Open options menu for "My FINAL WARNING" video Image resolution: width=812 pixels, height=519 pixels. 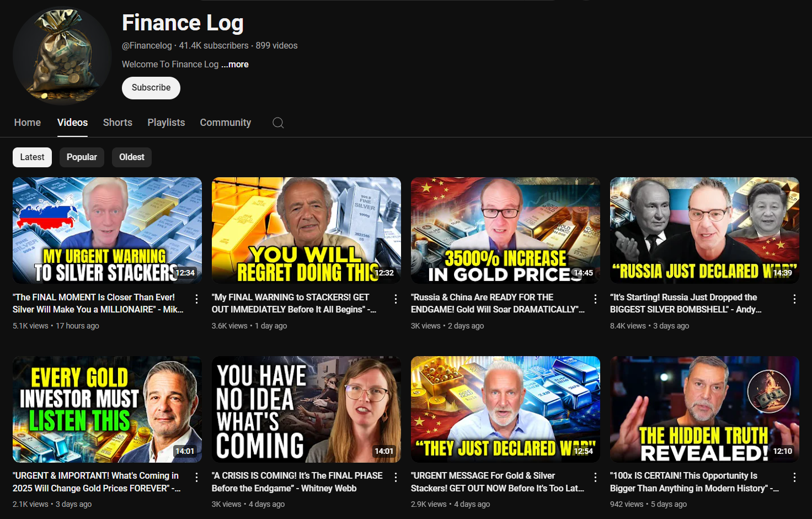(x=396, y=299)
